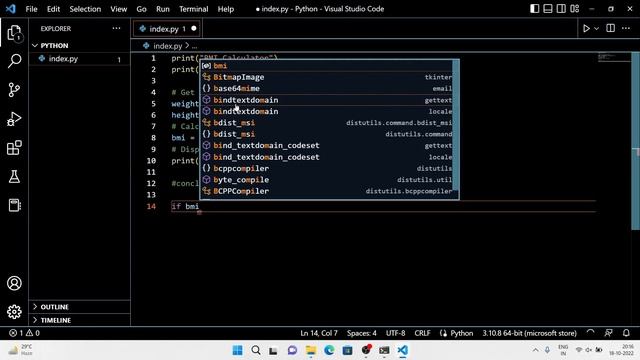640x360 pixels.
Task: Toggle the secondary side bar layout
Action: pos(561,9)
